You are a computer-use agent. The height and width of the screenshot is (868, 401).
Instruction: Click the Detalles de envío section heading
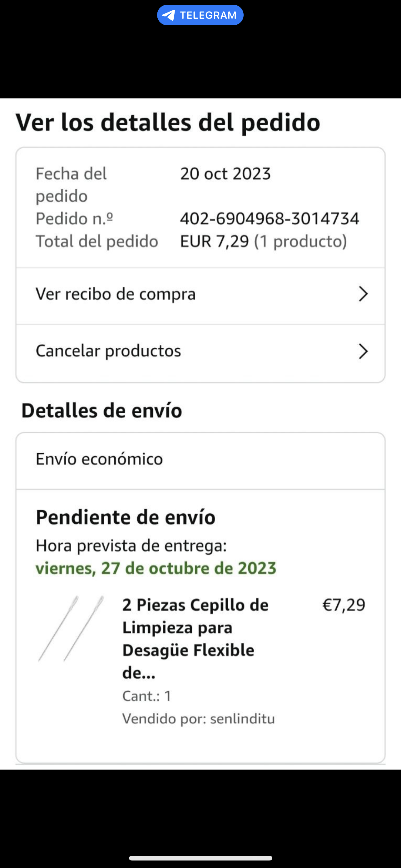[102, 411]
